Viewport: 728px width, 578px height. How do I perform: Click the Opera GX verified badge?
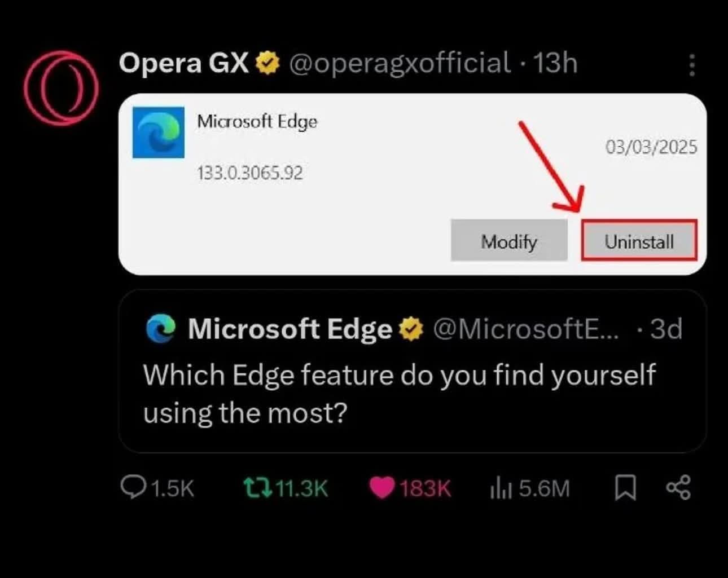(x=267, y=63)
